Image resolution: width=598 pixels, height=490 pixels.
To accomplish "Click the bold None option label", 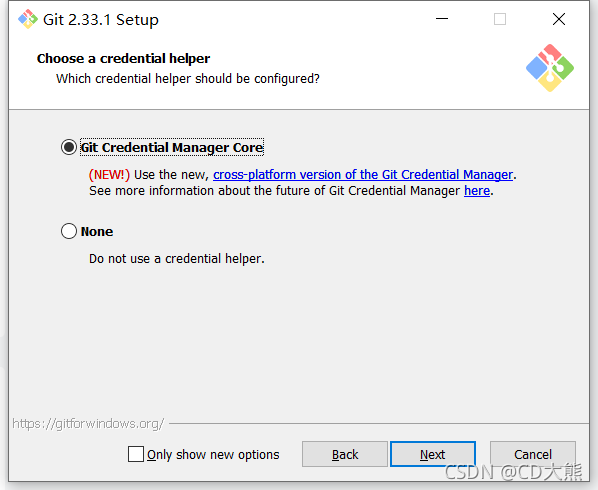I will [x=97, y=231].
